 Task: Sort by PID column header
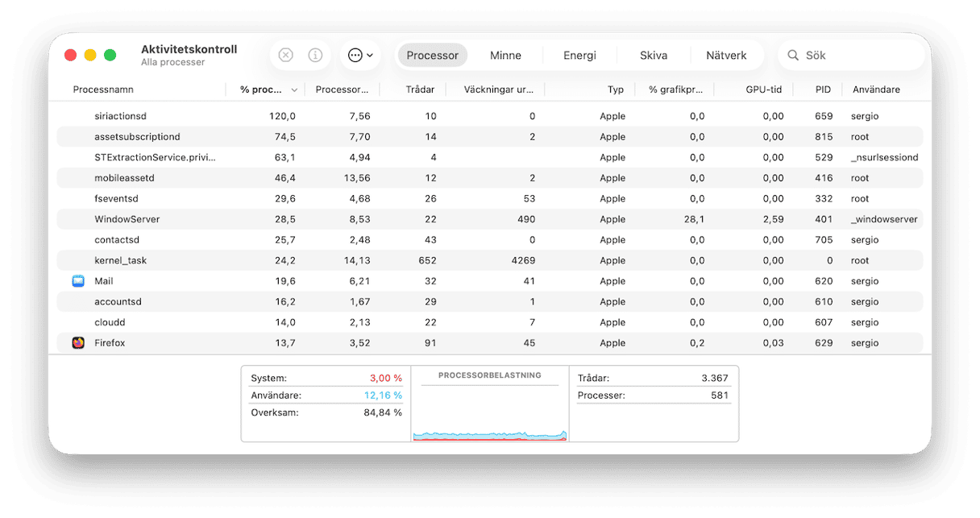[822, 89]
